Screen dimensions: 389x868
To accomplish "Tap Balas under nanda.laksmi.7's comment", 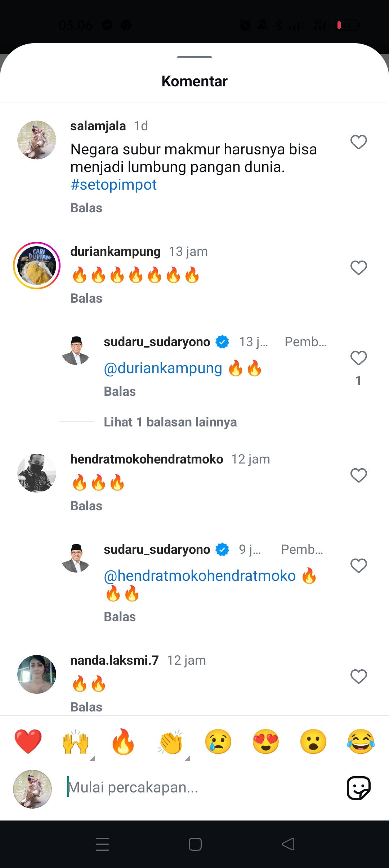I will (86, 707).
